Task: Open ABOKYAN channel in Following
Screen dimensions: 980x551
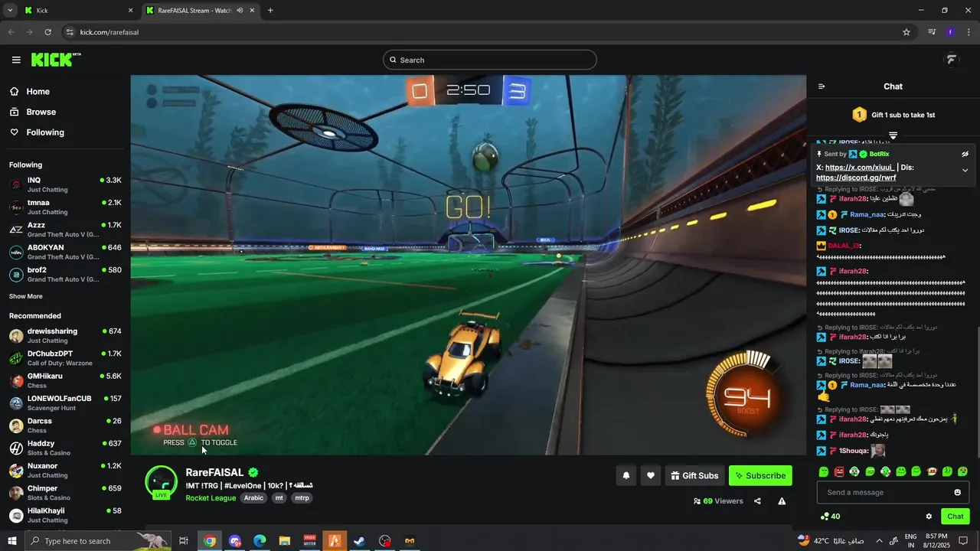Action: (65, 252)
